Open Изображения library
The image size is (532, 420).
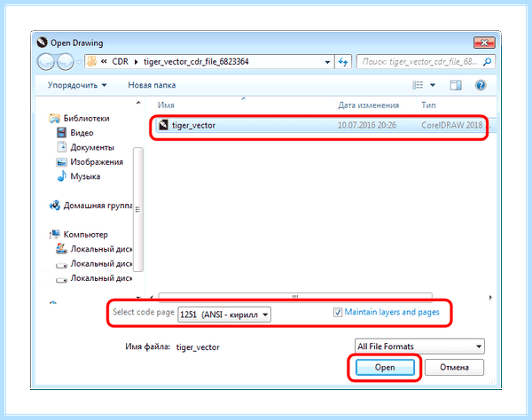[x=97, y=162]
